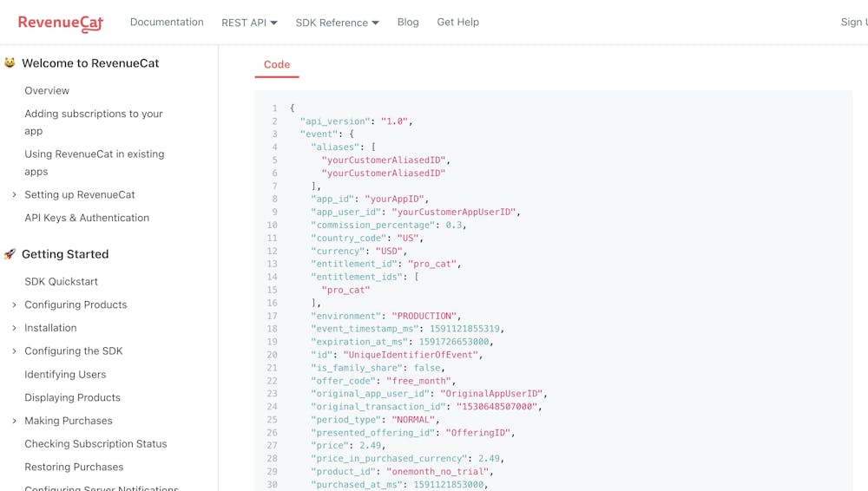Open the Making Purchases page
Screen dimensions: 868x491
(x=69, y=421)
